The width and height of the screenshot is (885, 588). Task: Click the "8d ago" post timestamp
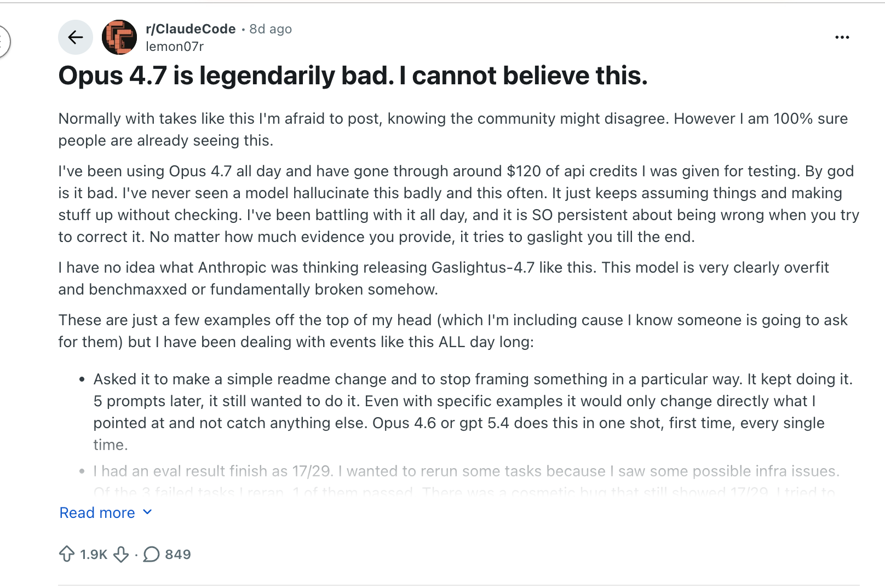point(271,29)
